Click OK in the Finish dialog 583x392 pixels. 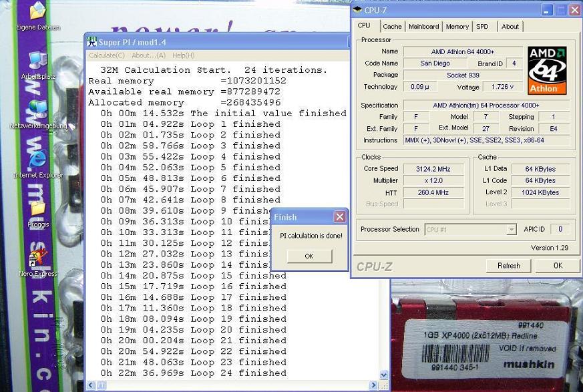tap(309, 256)
